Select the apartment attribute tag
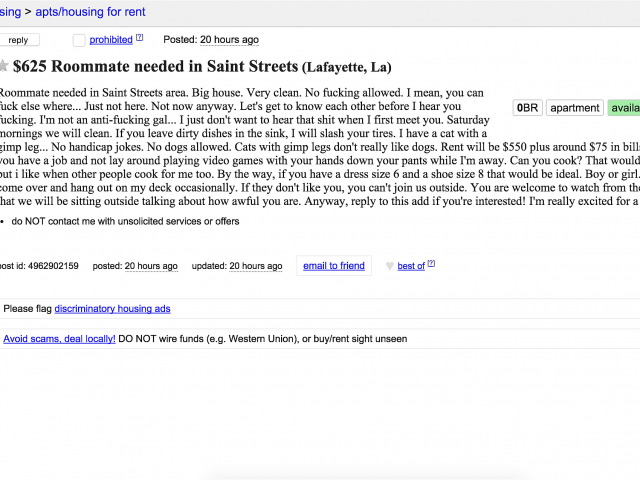 point(575,108)
